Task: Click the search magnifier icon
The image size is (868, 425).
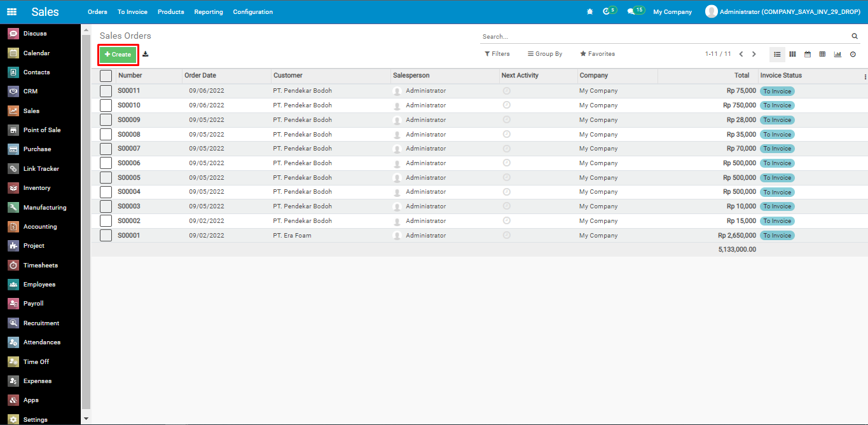Action: 855,37
